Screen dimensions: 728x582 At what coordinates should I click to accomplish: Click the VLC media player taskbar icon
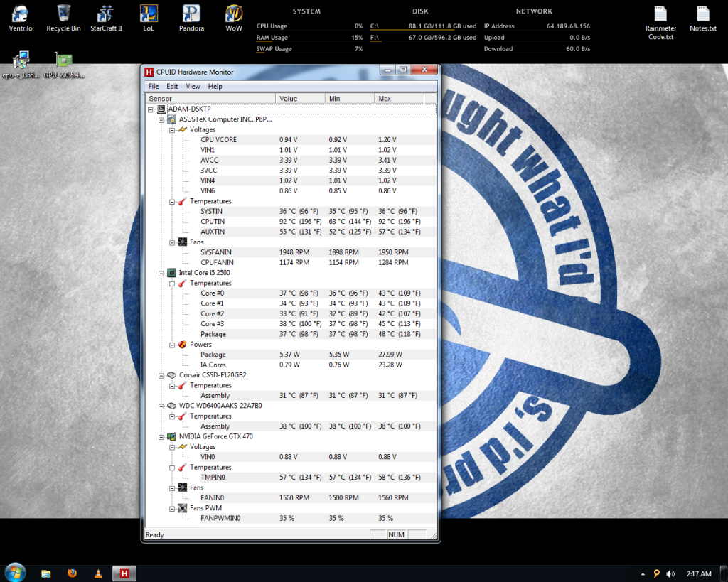(98, 573)
